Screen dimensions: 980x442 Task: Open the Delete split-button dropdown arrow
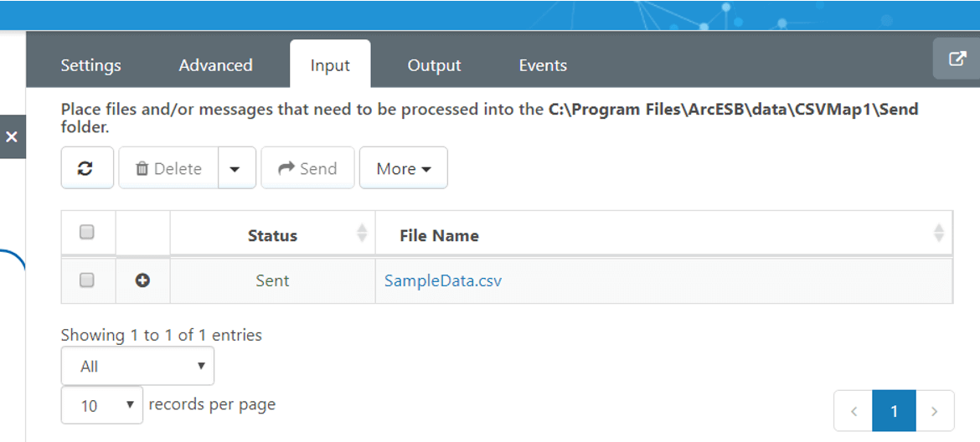[x=236, y=168]
